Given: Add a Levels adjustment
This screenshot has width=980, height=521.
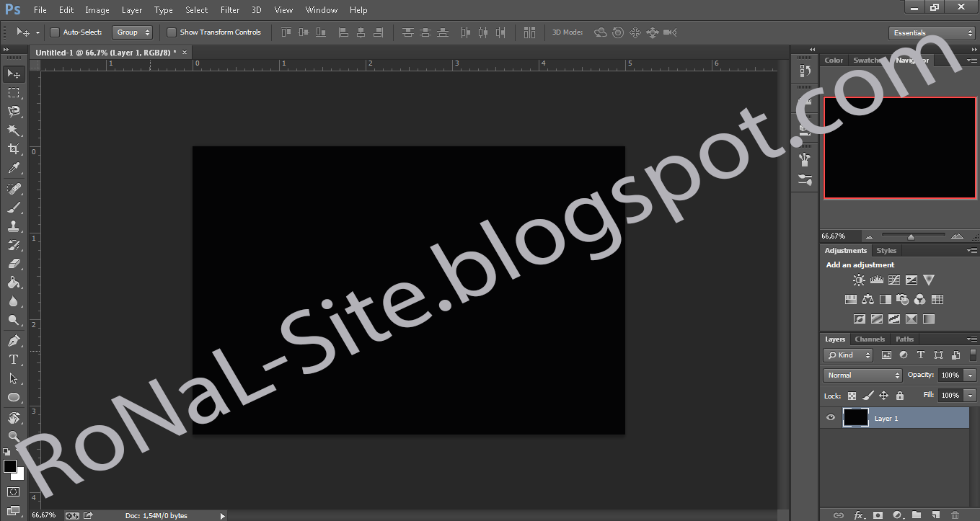Looking at the screenshot, I should coord(877,280).
